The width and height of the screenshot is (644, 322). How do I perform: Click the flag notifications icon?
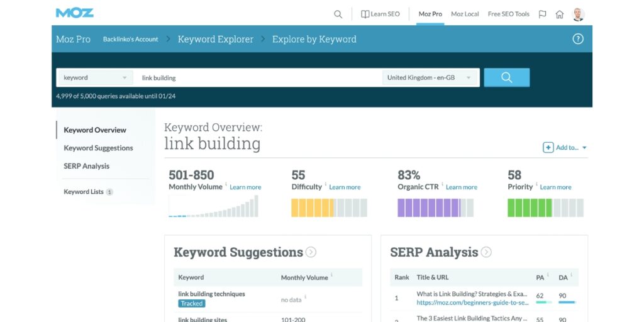(543, 14)
